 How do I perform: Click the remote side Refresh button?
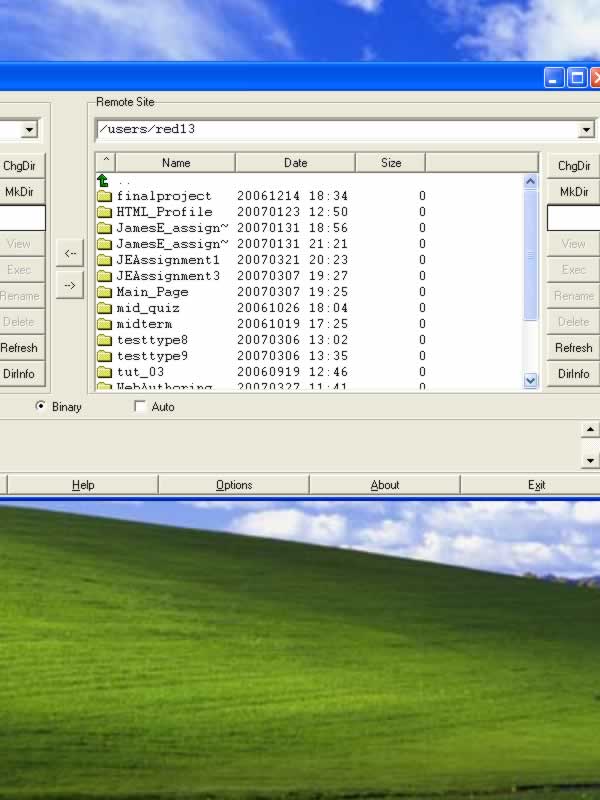(573, 347)
